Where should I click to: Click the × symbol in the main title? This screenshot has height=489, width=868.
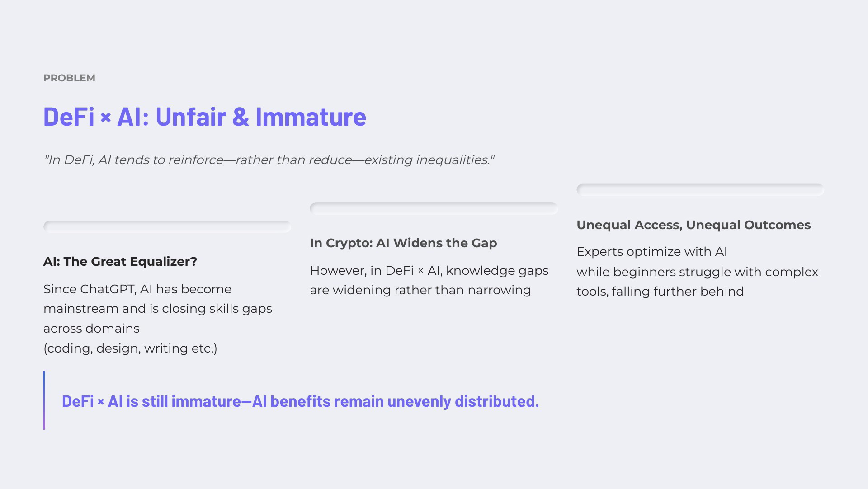(106, 118)
